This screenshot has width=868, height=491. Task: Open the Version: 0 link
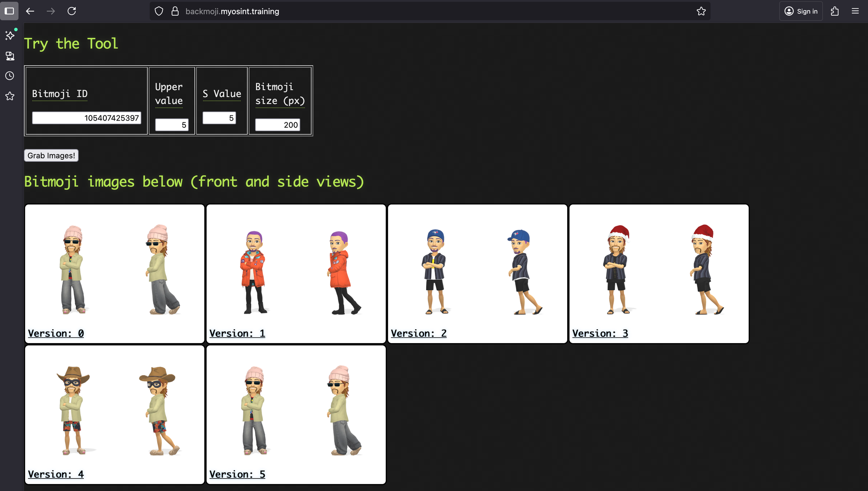click(x=56, y=334)
